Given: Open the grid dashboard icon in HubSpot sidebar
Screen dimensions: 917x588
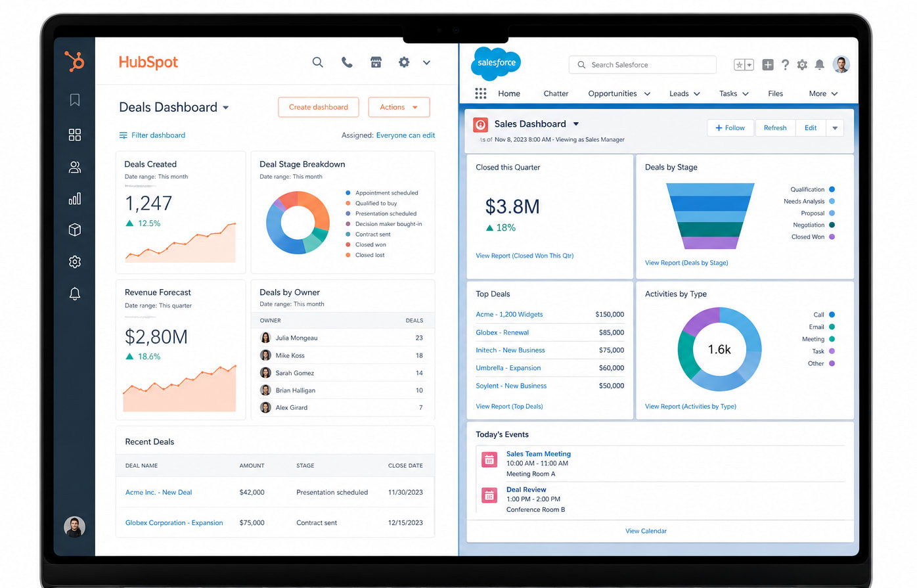Looking at the screenshot, I should (x=75, y=135).
